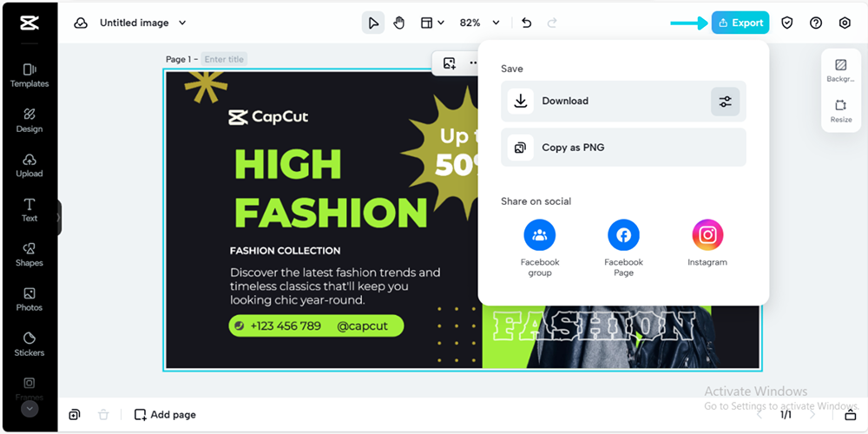
Task: Open the layout grid tool dropdown
Action: pos(431,23)
